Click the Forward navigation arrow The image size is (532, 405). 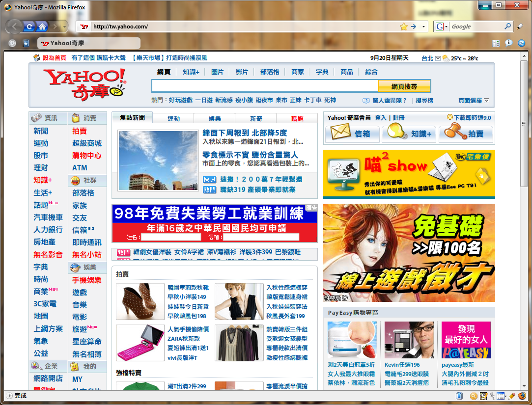(55, 27)
